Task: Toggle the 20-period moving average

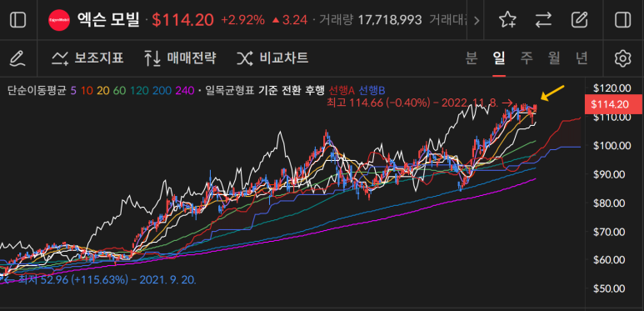Action: (102, 90)
